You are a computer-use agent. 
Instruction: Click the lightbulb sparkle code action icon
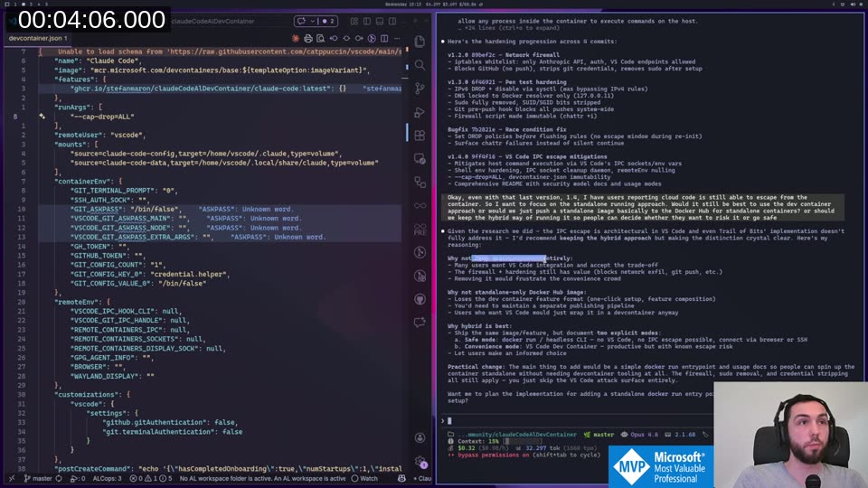42,117
